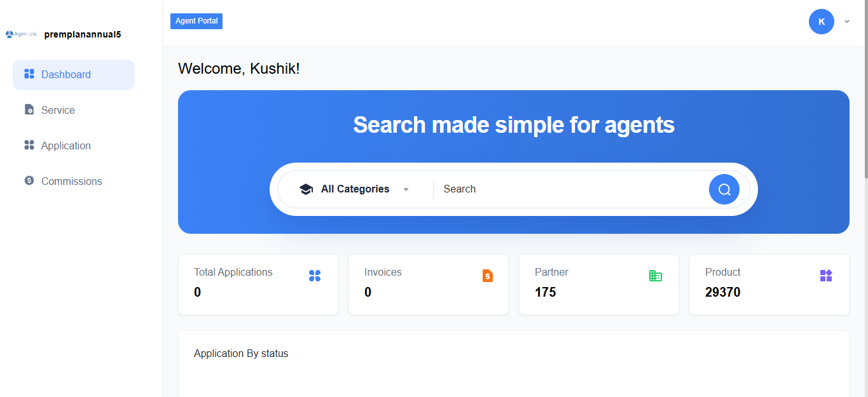Screen dimensions: 868x397
Task: Click the Agencis logo in sidebar
Action: point(22,34)
